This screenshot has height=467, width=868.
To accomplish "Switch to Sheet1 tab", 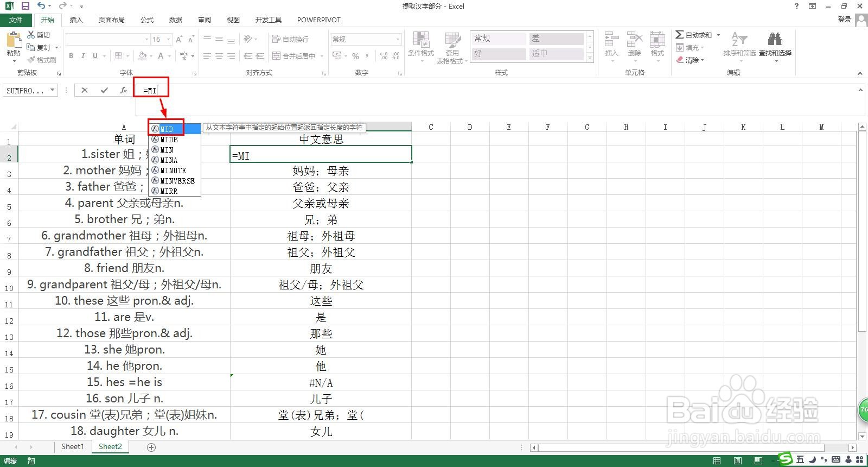I will coord(73,446).
